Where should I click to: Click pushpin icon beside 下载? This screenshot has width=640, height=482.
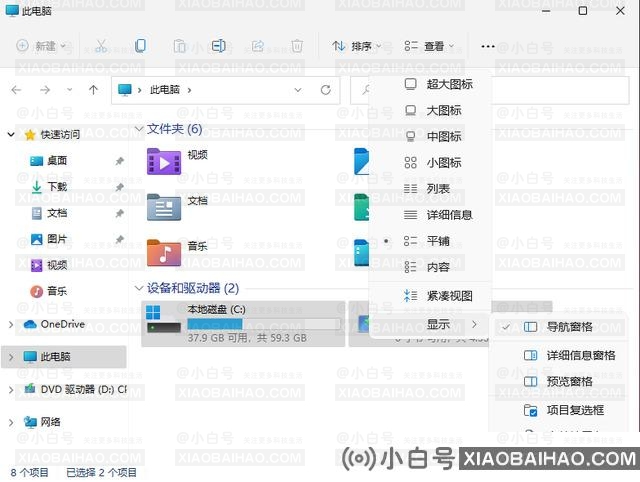(119, 187)
